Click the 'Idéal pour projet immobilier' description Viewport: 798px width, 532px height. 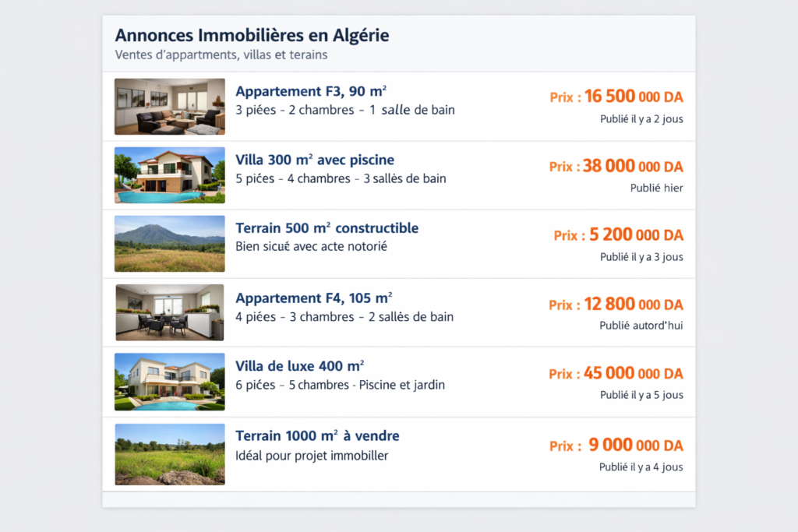pos(312,456)
